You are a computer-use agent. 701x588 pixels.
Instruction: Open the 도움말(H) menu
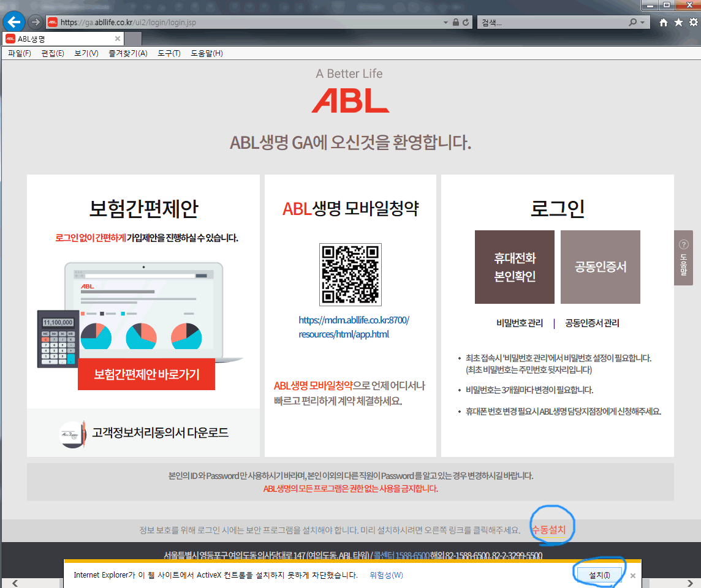coord(207,53)
